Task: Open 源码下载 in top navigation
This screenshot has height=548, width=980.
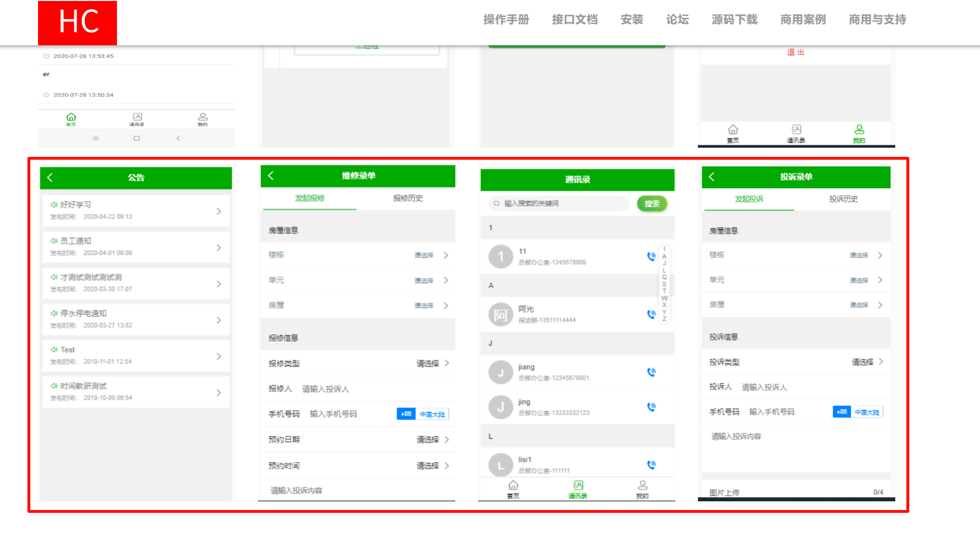Action: click(734, 20)
